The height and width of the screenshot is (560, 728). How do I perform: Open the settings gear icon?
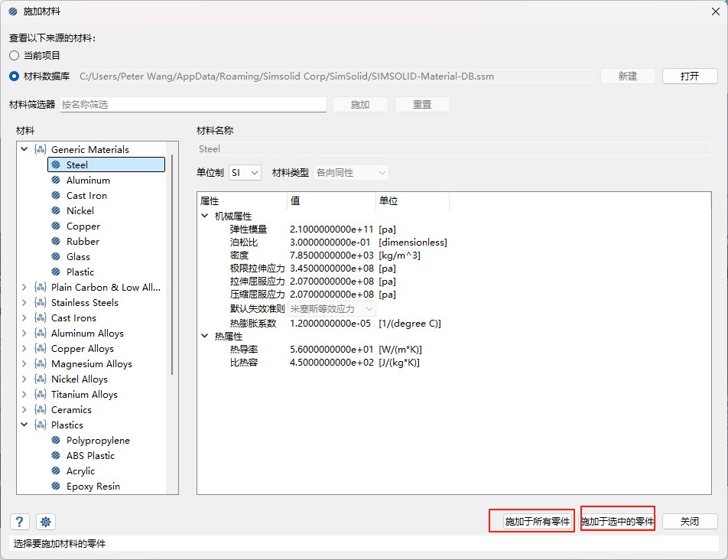46,522
